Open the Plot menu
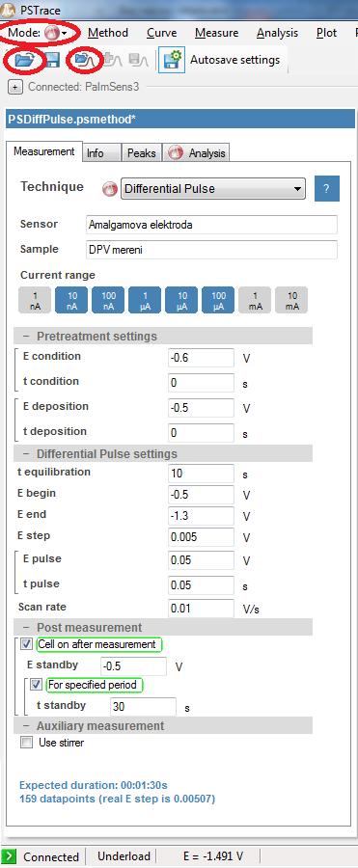Viewport: 358px width, 868px height. click(x=326, y=33)
